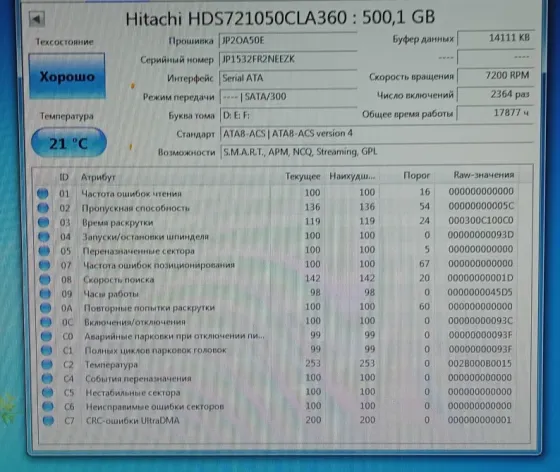Click the ATA8-ACS standard field
The height and width of the screenshot is (472, 560).
tap(376, 134)
